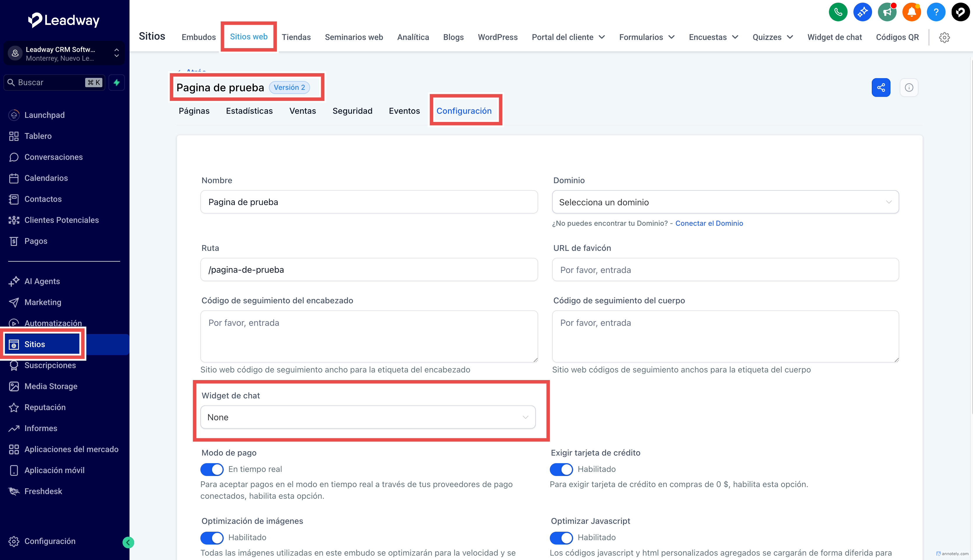
Task: Open Conversaciones in the sidebar
Action: [53, 157]
